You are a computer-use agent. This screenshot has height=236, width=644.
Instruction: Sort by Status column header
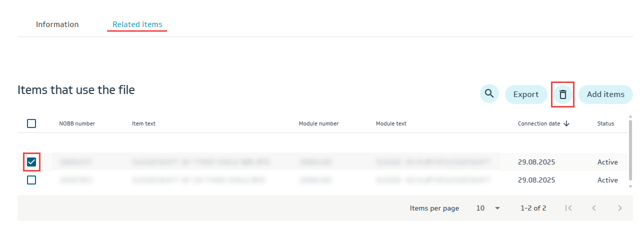pyautogui.click(x=605, y=123)
